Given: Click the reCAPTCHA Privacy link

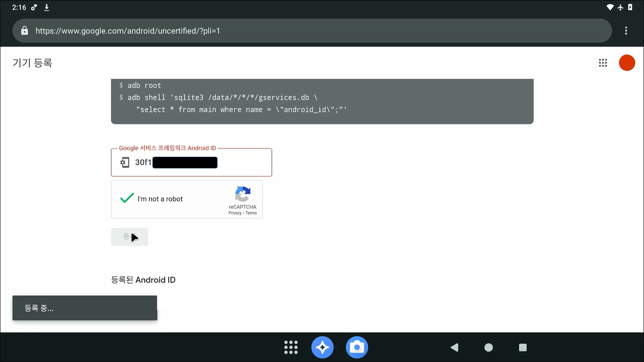Looking at the screenshot, I should pos(235,213).
